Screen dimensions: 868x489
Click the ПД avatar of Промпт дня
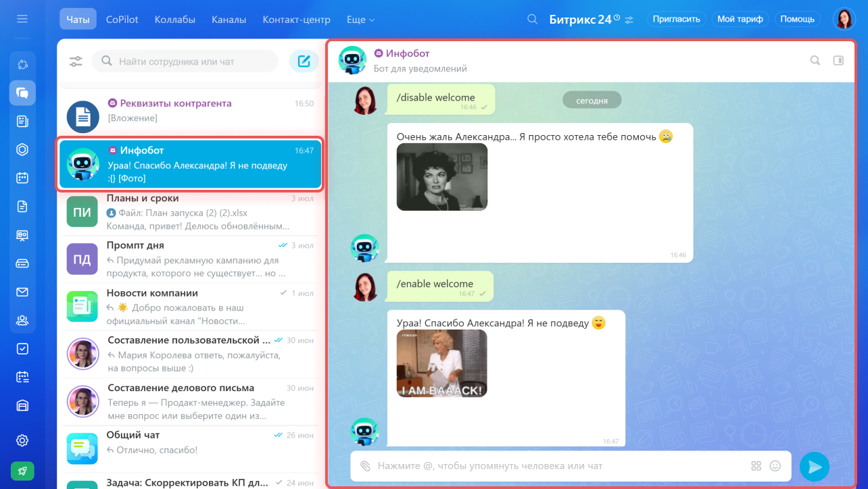(x=82, y=260)
